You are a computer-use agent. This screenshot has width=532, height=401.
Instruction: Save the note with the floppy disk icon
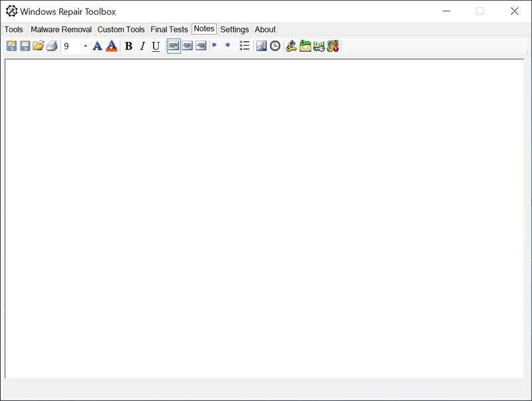[x=25, y=46]
